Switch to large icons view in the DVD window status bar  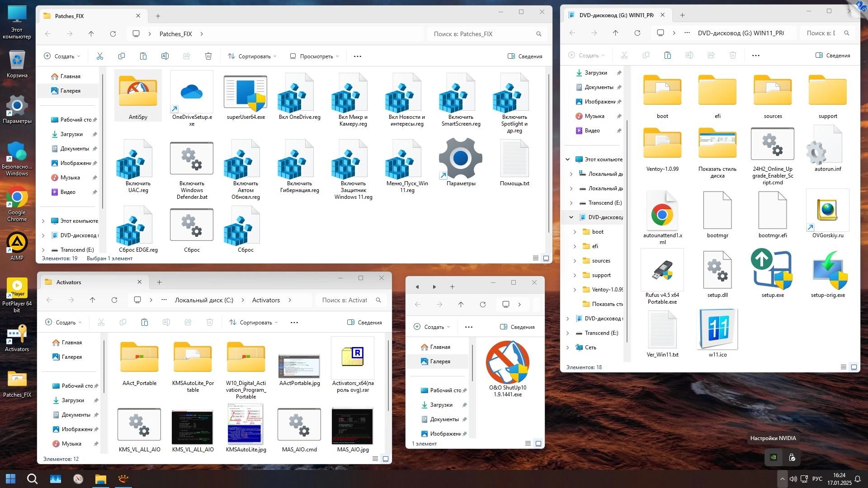854,367
